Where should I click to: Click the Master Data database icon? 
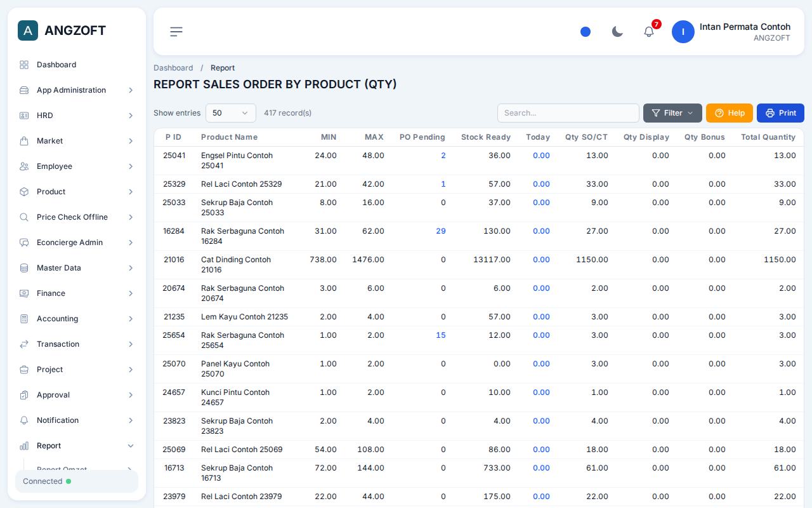[x=24, y=268]
